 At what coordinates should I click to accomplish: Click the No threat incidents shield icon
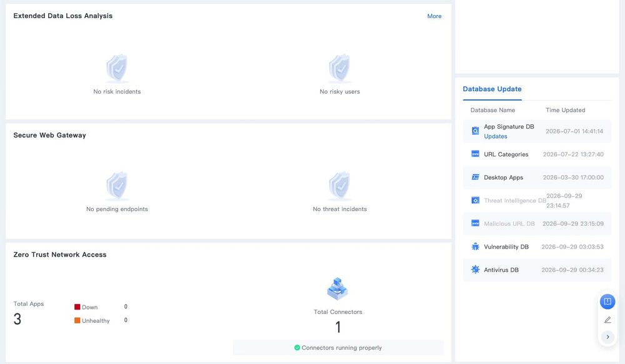point(339,186)
